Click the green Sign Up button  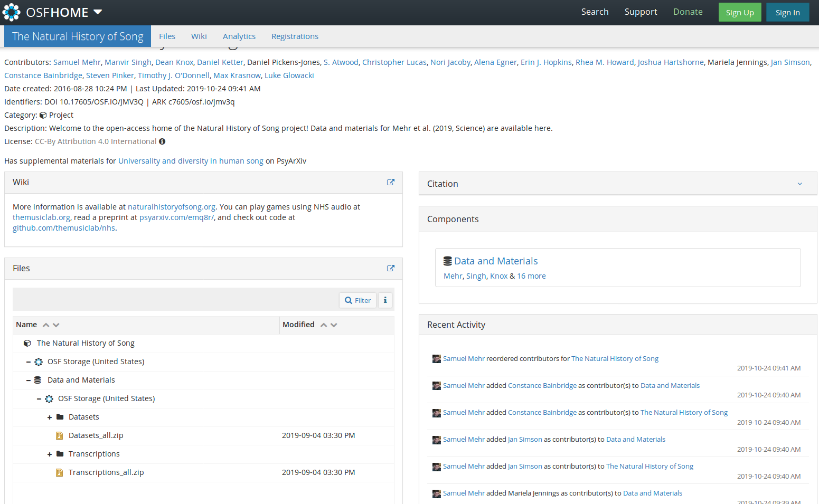(x=739, y=13)
